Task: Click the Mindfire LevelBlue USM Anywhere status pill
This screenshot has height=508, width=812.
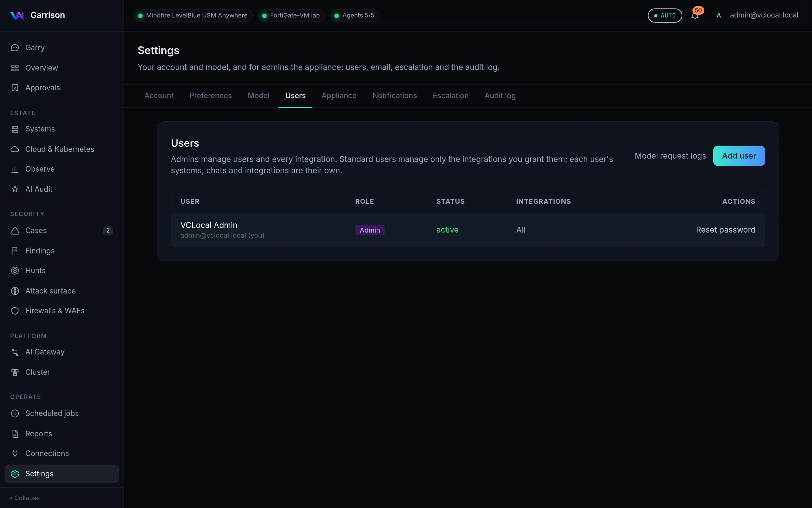Action: 193,16
